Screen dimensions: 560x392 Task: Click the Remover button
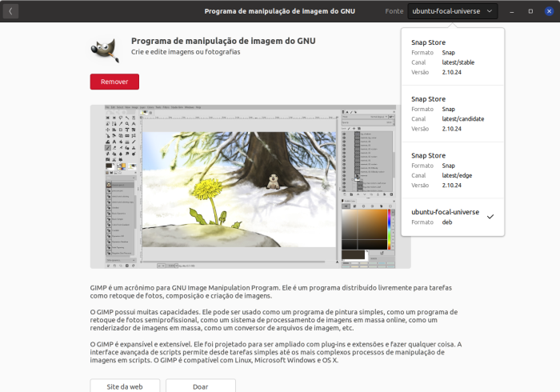pos(114,82)
